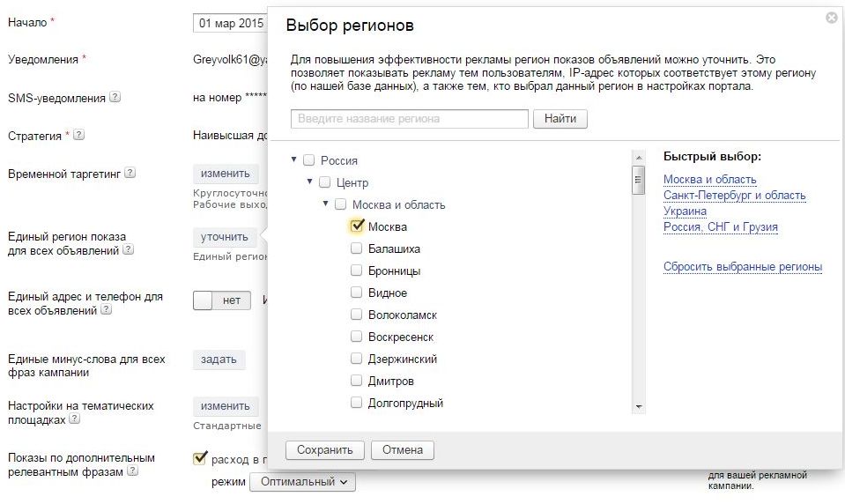Open help icon next to SMS-уведомления
Image resolution: width=845 pixels, height=504 pixels.
click(115, 97)
